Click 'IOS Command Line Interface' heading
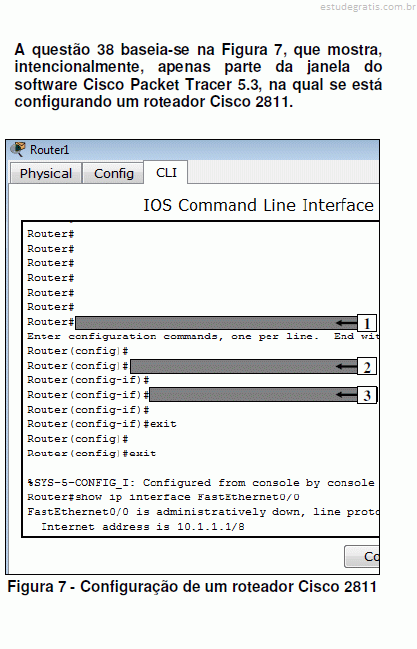 (258, 205)
